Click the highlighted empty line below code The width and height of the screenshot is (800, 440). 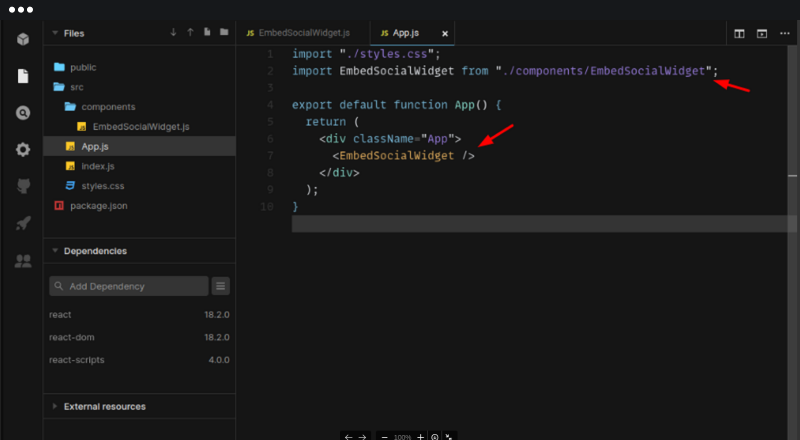[x=539, y=224]
